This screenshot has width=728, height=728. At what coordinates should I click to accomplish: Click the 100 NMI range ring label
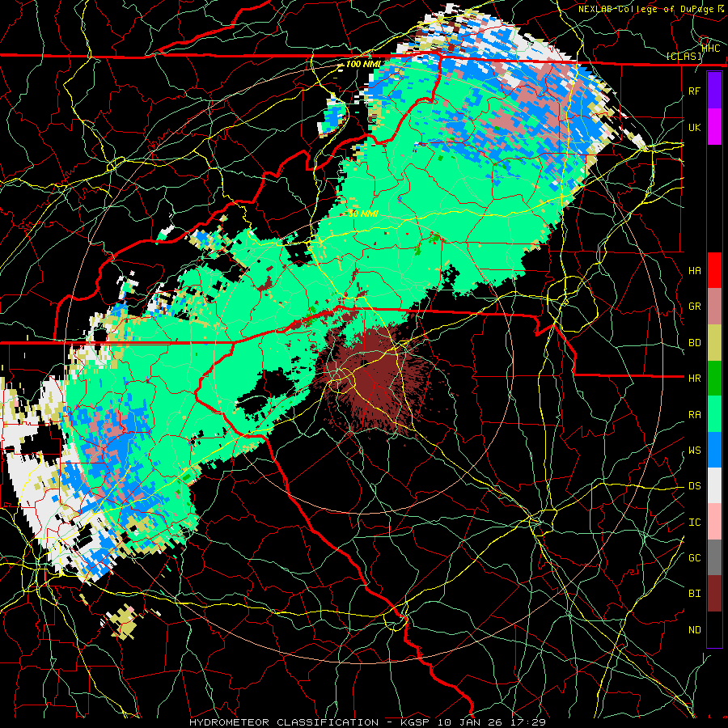[x=363, y=64]
